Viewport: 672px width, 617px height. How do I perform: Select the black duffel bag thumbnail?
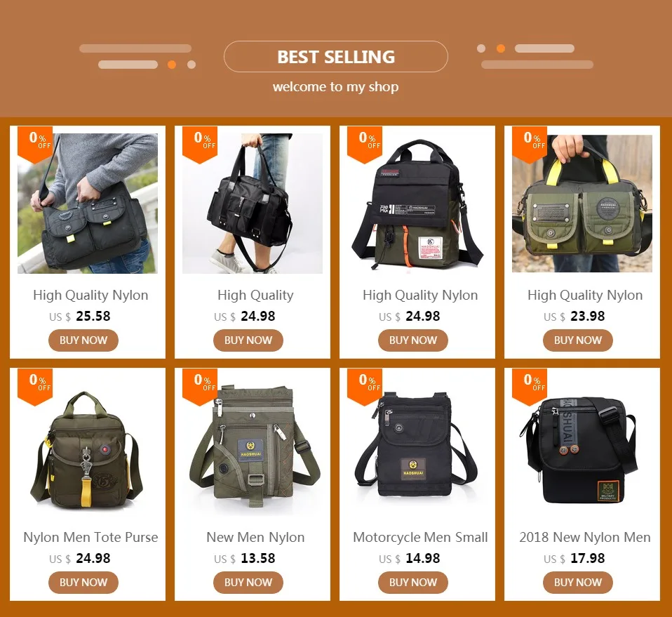253,204
